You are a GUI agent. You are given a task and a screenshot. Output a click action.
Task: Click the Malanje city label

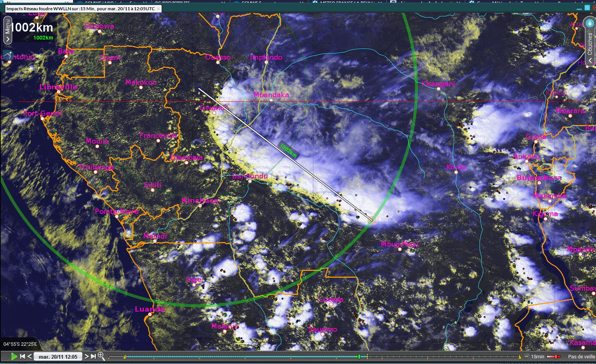click(225, 326)
